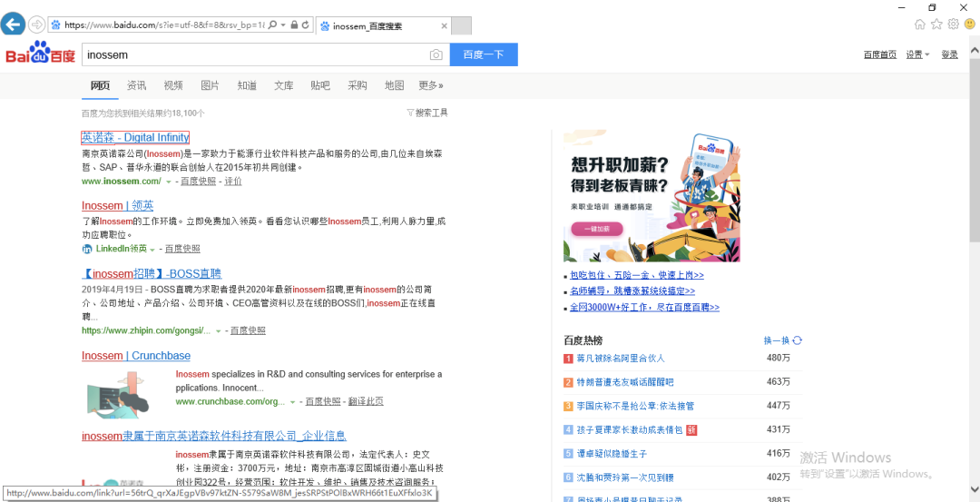Select the 网页 search tab
Image resolution: width=980 pixels, height=502 pixels.
tap(100, 85)
